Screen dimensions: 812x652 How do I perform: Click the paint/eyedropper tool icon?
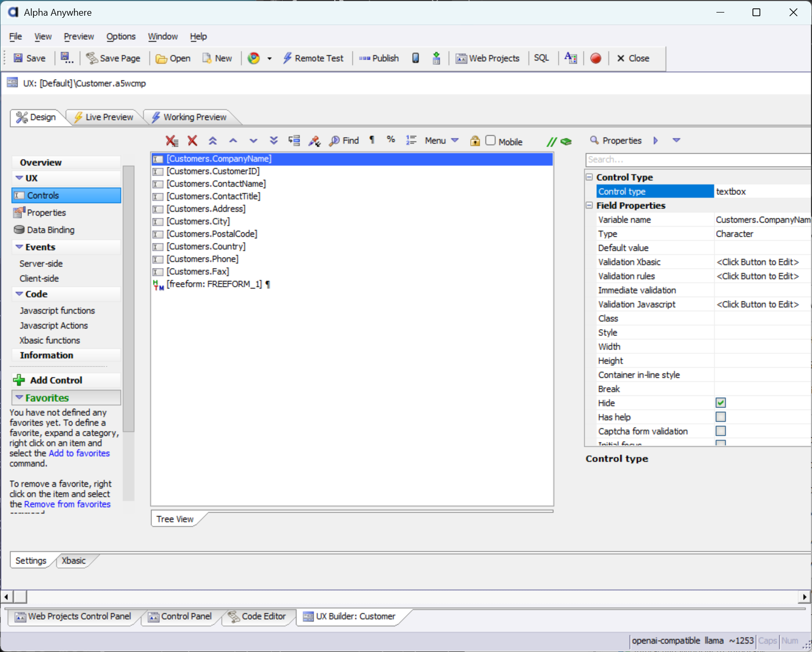314,141
